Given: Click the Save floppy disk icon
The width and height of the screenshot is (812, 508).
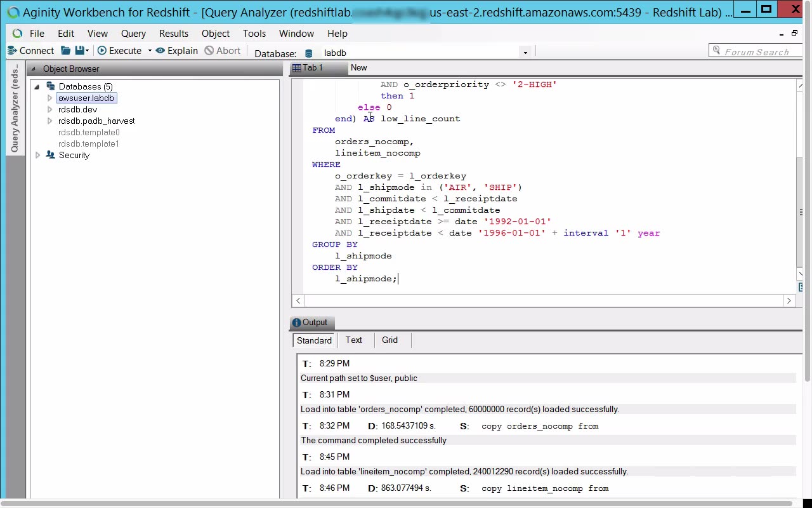Looking at the screenshot, I should pyautogui.click(x=79, y=51).
